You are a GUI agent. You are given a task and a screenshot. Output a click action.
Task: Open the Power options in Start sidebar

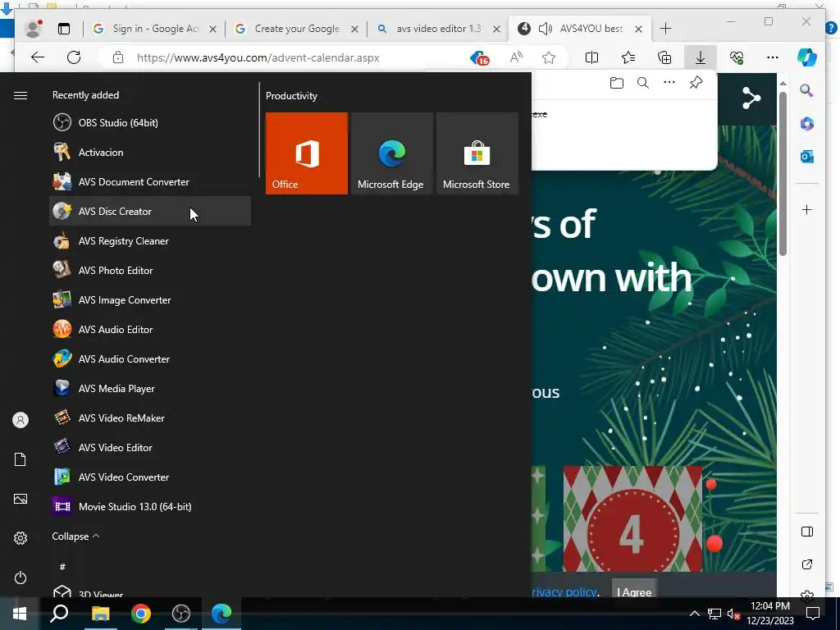pyautogui.click(x=21, y=577)
